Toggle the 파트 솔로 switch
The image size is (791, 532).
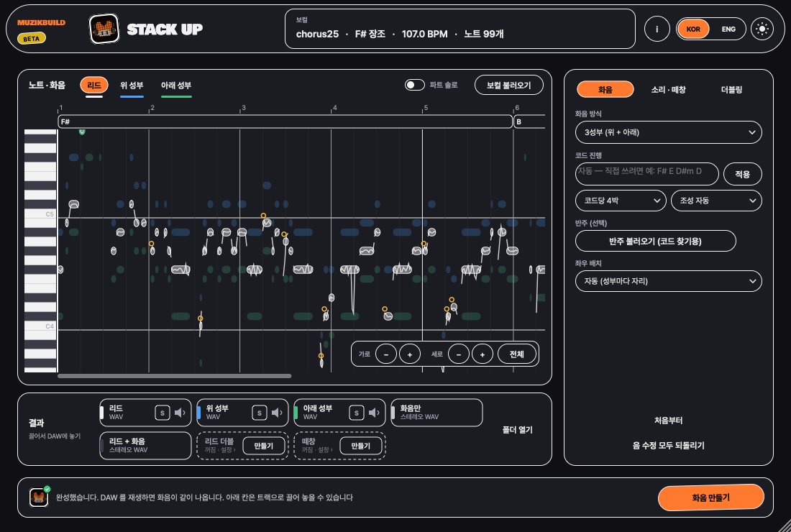pos(415,85)
